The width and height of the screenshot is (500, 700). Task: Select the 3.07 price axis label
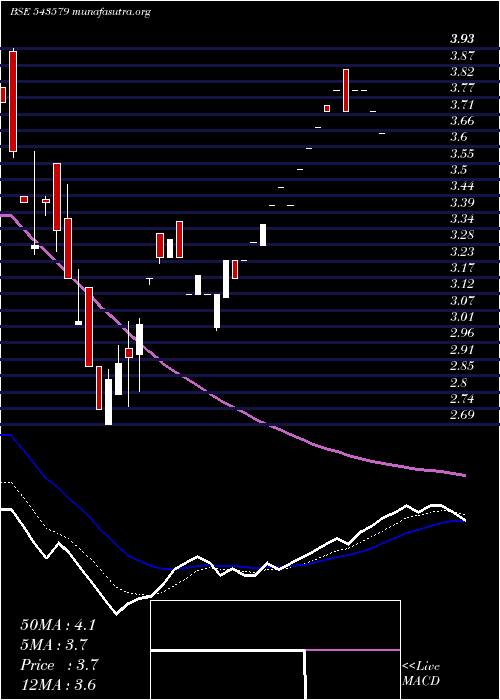(462, 300)
